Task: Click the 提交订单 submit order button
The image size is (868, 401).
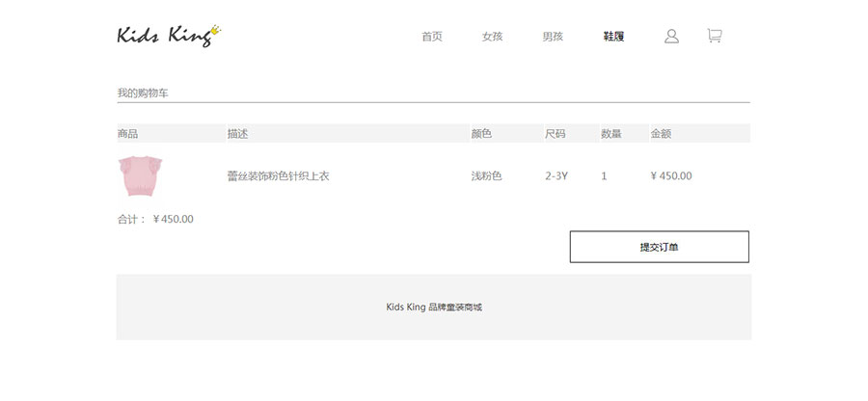Action: (659, 247)
